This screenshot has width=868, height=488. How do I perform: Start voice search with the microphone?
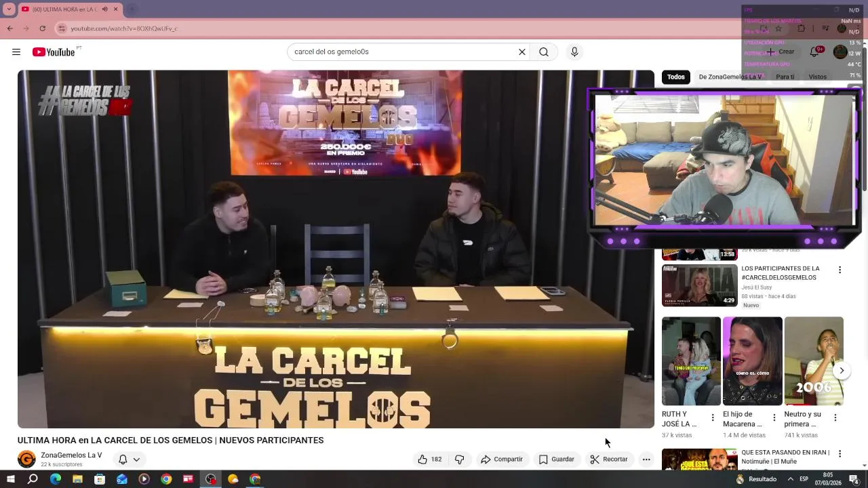click(x=574, y=52)
